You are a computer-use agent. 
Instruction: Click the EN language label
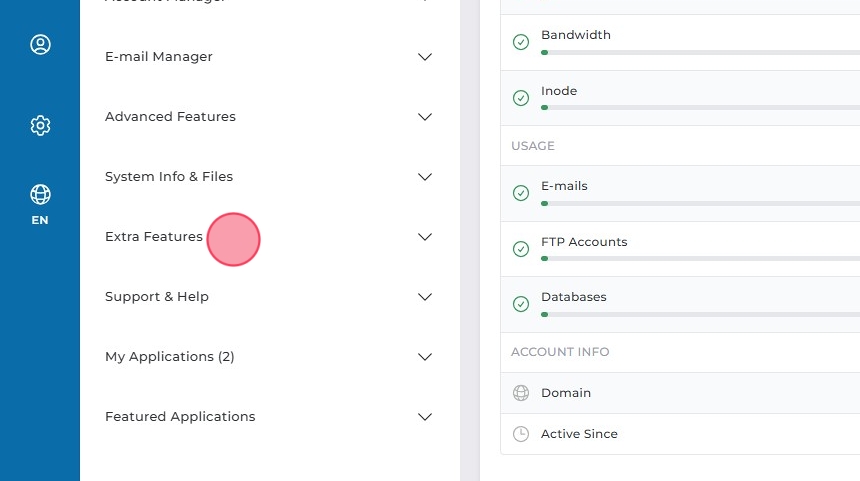40,220
